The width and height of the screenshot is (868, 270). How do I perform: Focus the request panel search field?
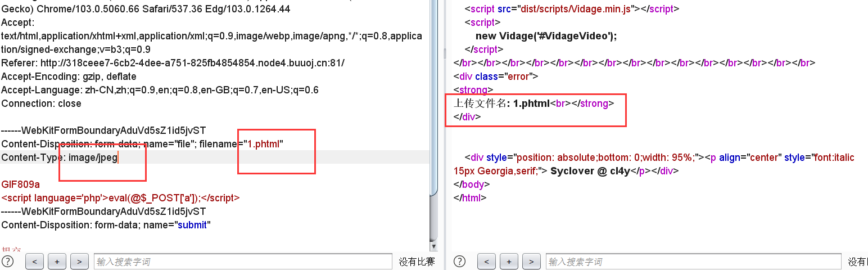(x=243, y=262)
